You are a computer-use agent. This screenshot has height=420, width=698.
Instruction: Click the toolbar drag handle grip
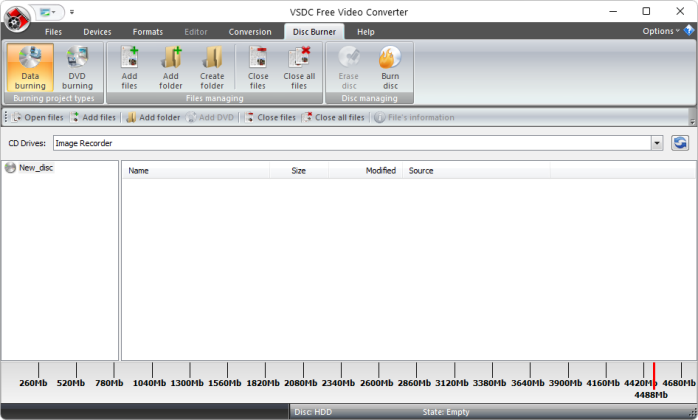pyautogui.click(x=6, y=118)
